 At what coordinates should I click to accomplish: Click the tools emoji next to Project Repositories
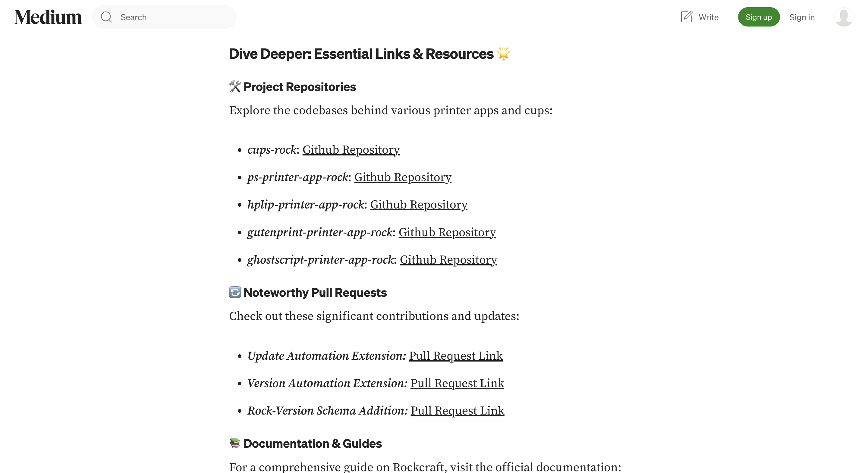234,86
